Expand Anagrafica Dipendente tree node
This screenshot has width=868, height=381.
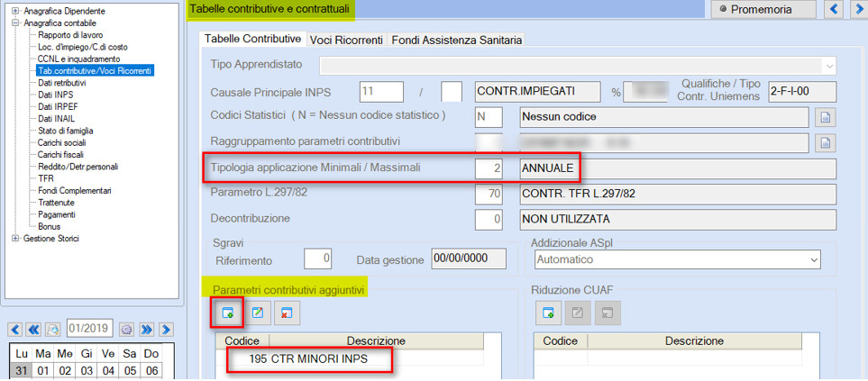(15, 11)
